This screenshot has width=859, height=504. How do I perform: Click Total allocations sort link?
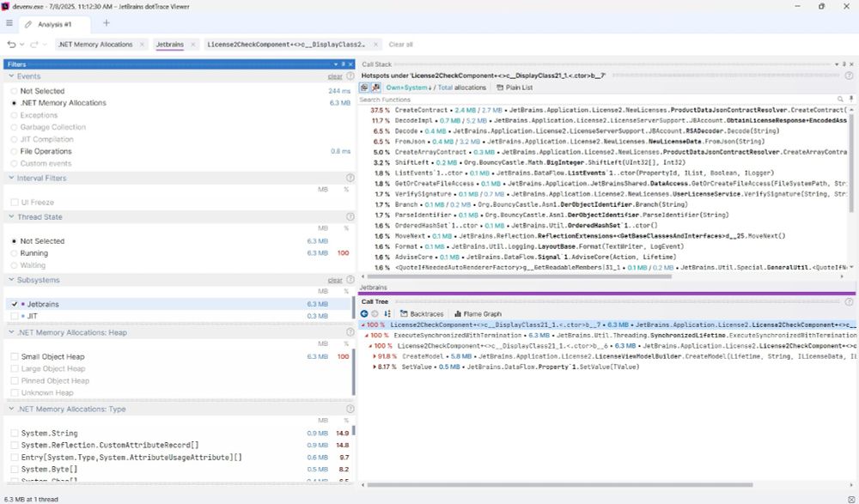coord(462,88)
